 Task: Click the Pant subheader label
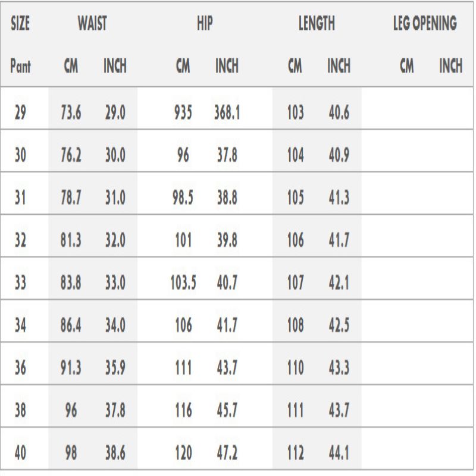(21, 67)
